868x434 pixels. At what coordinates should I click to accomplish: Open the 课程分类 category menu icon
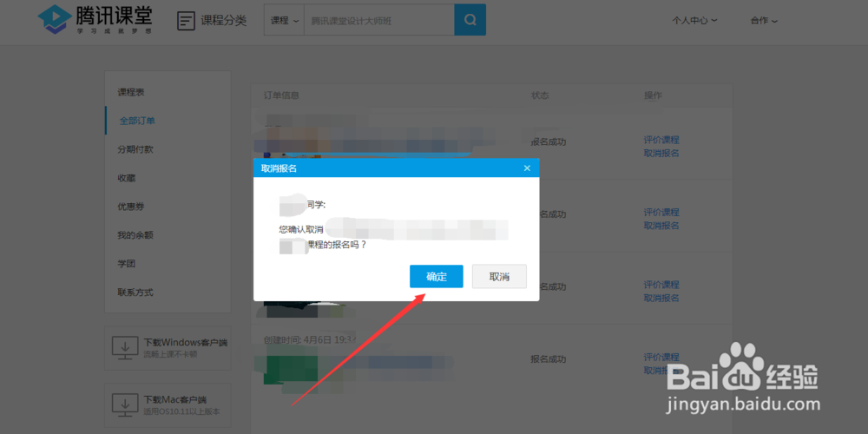[x=186, y=21]
